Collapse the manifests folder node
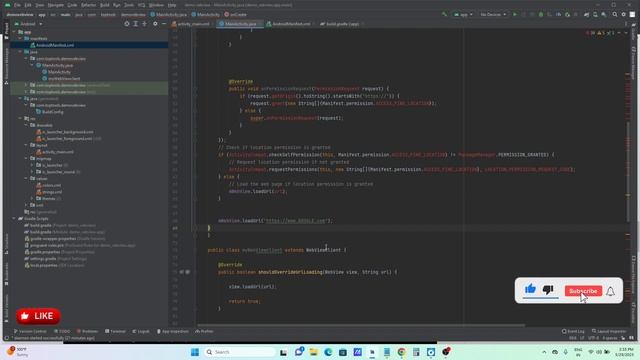Image resolution: width=640 pixels, height=360 pixels. [x=20, y=38]
